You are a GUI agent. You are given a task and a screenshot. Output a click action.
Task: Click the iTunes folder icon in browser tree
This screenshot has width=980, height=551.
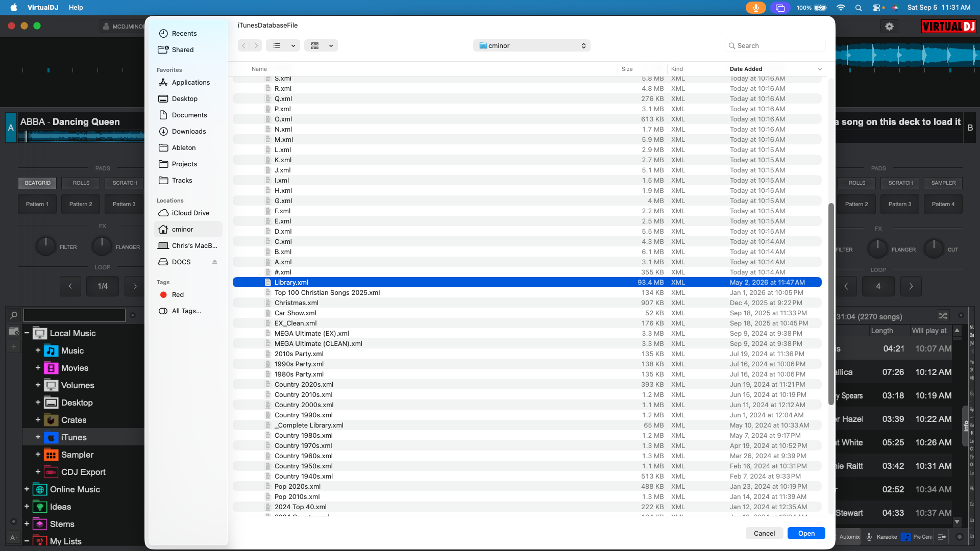click(51, 438)
